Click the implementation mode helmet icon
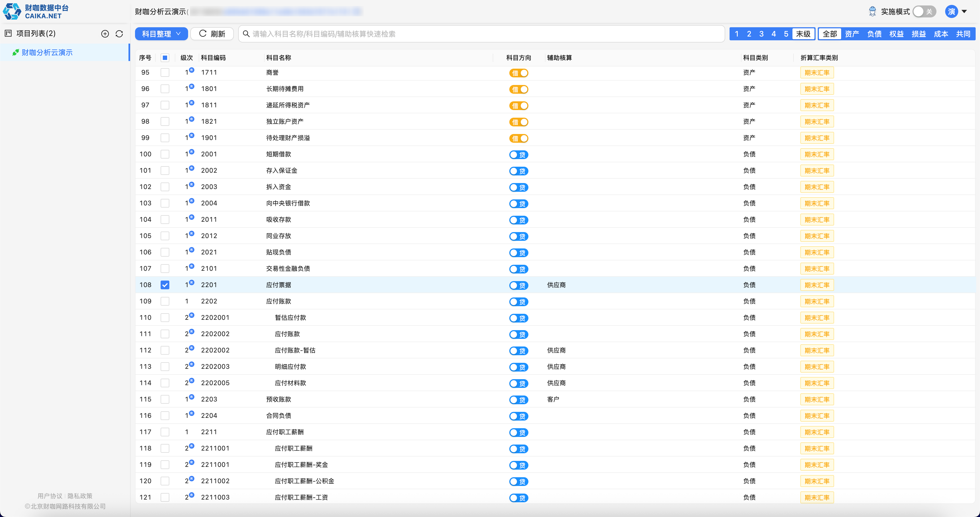The width and height of the screenshot is (980, 517). click(x=872, y=12)
